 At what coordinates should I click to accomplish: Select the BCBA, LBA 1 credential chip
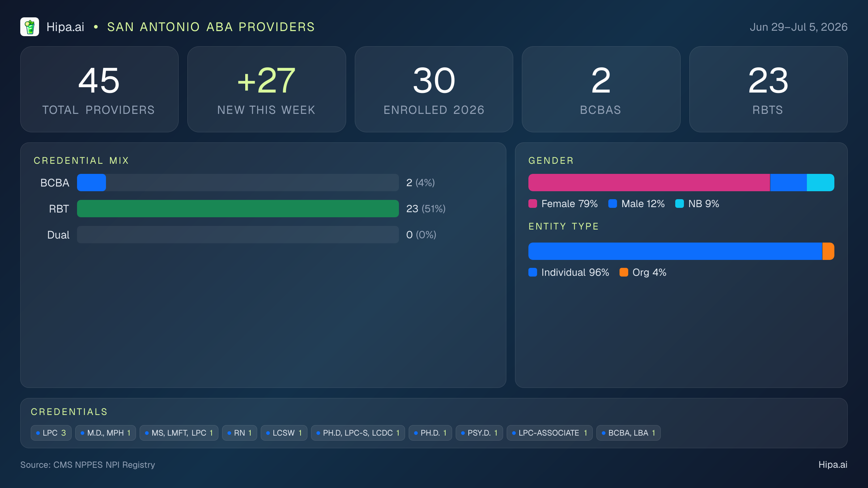[629, 433]
